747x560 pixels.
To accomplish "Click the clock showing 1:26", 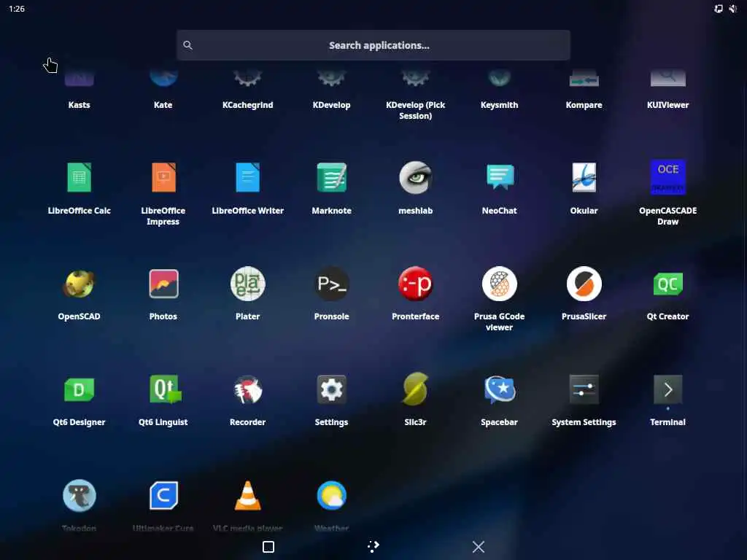I will [17, 9].
